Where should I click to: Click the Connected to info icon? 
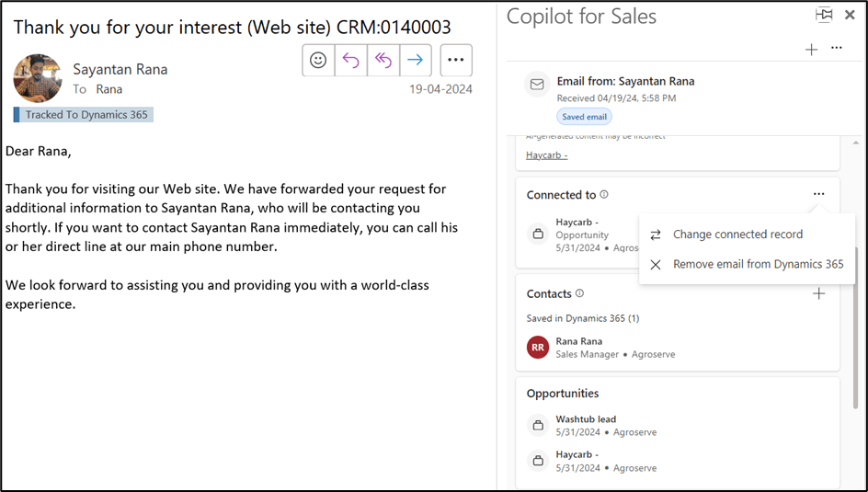point(604,195)
